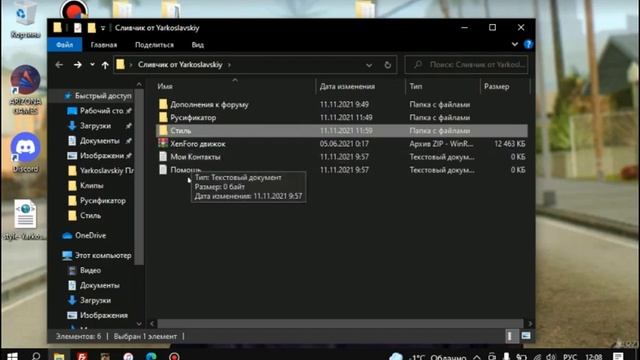Expand the ribbon with the chevron
The height and width of the screenshot is (360, 640).
[x=515, y=44]
